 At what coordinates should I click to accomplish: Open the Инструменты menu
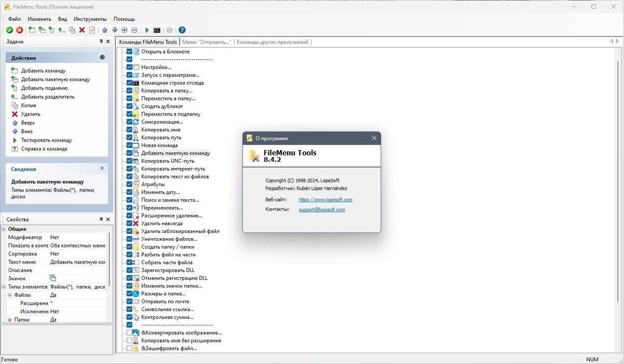(90, 19)
